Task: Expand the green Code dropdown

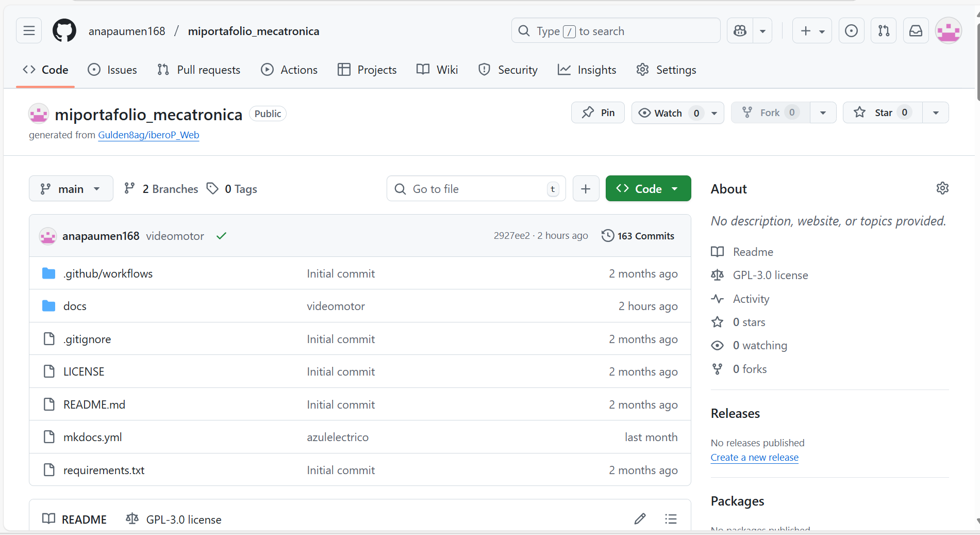Action: pyautogui.click(x=648, y=189)
